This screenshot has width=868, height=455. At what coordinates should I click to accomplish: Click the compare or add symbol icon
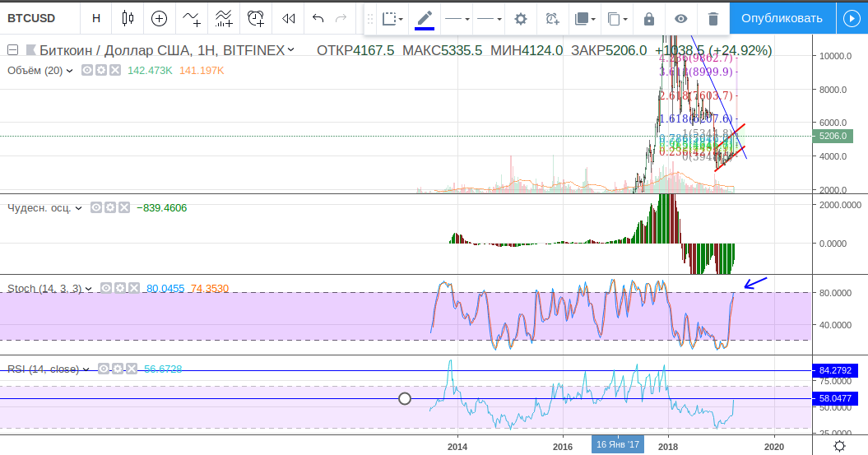[x=159, y=18]
